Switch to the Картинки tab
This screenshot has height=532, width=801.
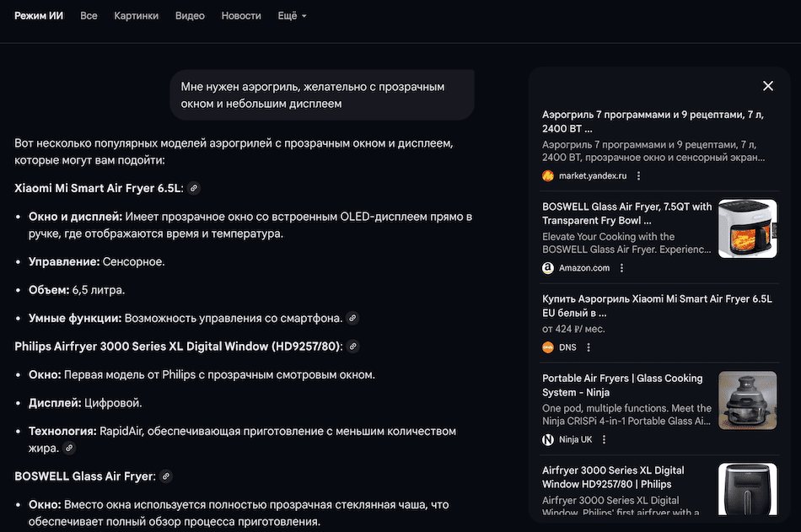(x=136, y=16)
